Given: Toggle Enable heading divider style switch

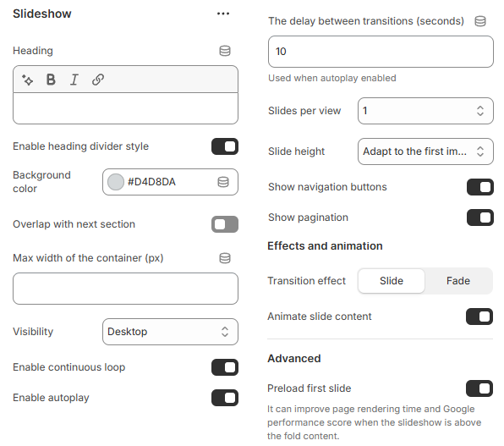Looking at the screenshot, I should click(x=225, y=146).
